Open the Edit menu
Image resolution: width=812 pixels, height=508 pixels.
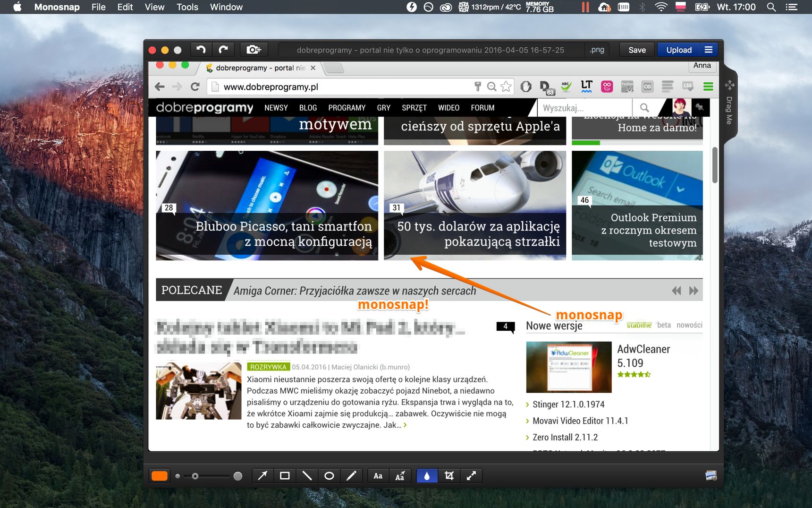click(125, 7)
